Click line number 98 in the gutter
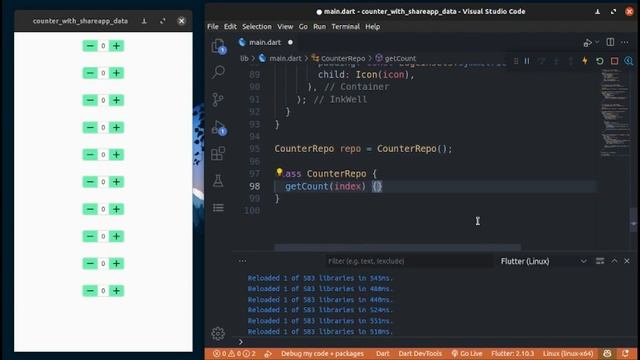The width and height of the screenshot is (640, 360). pyautogui.click(x=254, y=187)
